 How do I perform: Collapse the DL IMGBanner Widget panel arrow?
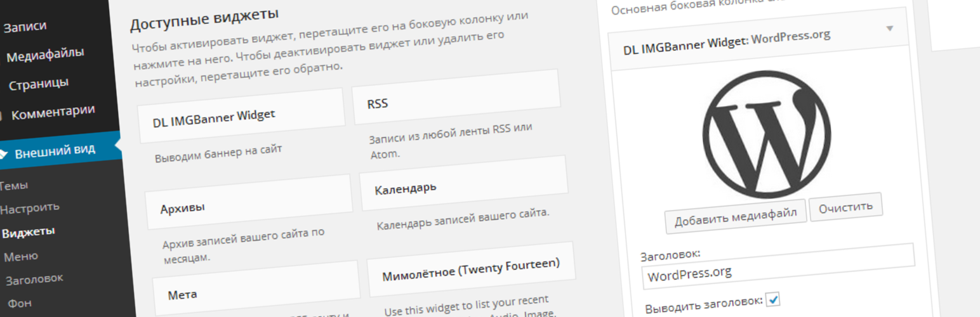coord(889,29)
